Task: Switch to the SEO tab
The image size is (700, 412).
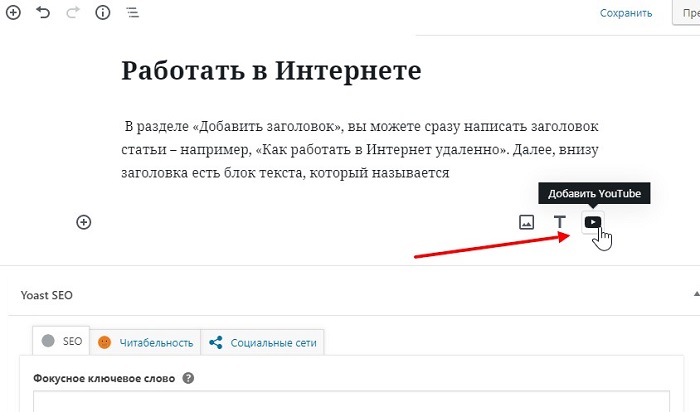Action: pyautogui.click(x=62, y=341)
